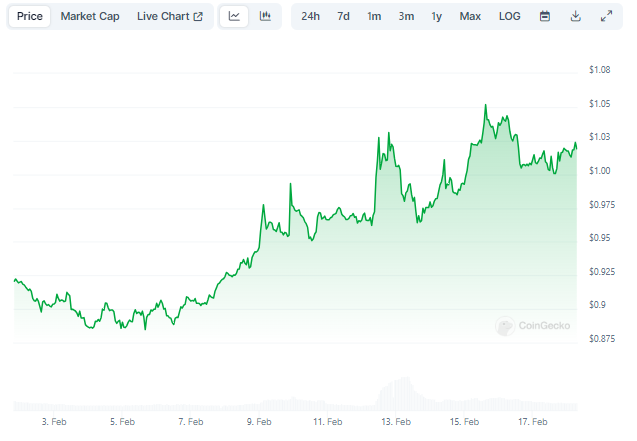Screen dimensions: 637x441
Task: Click the 11. Feb date label
Action: click(327, 422)
